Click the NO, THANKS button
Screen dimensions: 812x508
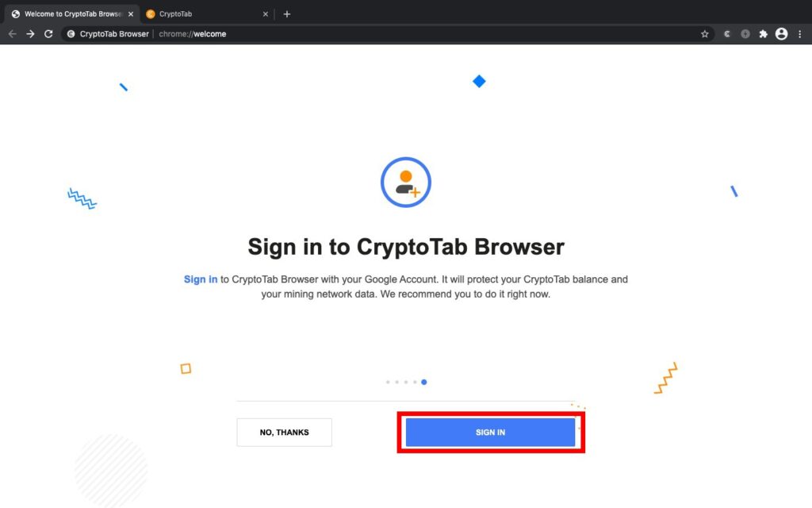(285, 433)
